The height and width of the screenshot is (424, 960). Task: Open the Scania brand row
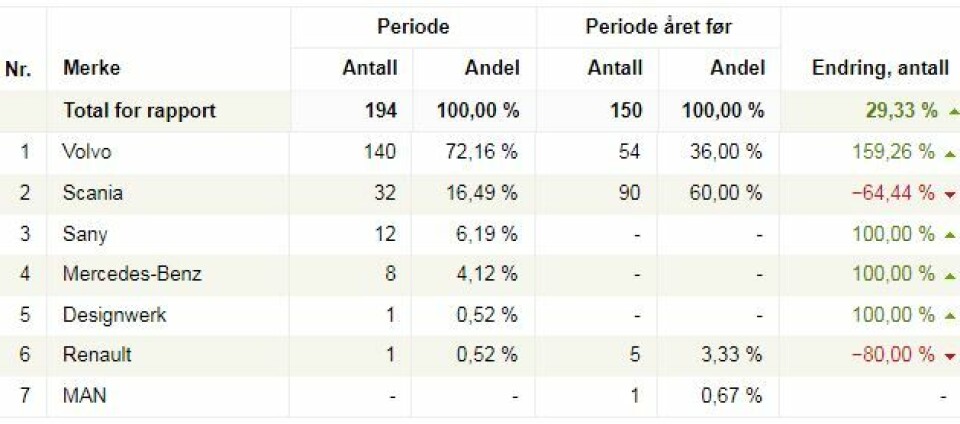coord(92,193)
